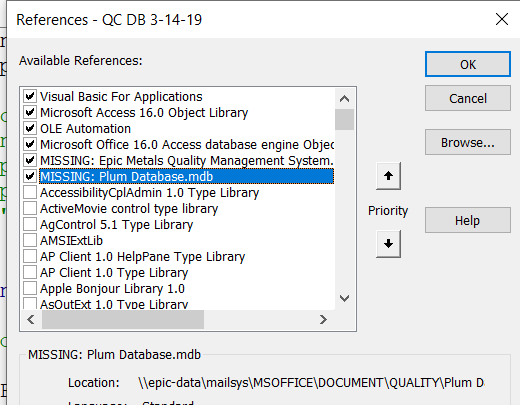Select the Visual Basic For Applications row
520x405 pixels.
click(121, 96)
